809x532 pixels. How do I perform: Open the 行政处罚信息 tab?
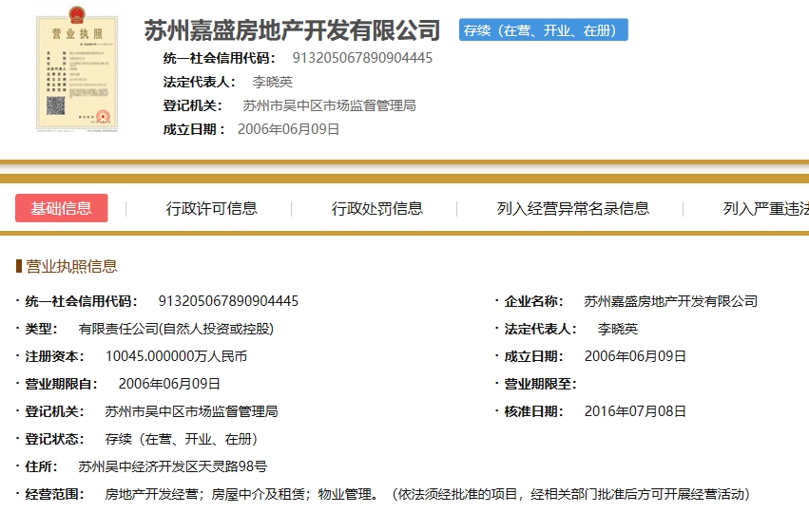tap(377, 208)
